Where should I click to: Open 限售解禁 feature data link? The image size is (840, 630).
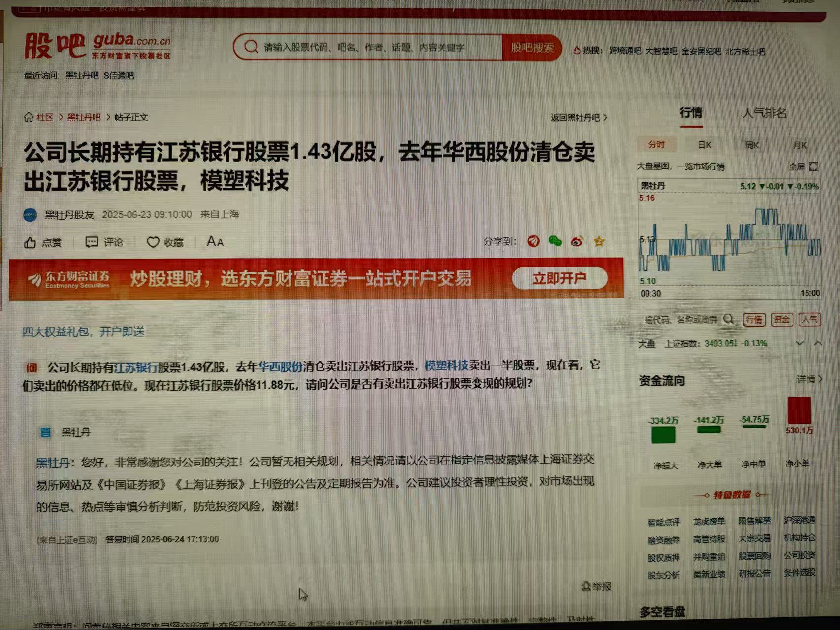pyautogui.click(x=754, y=521)
